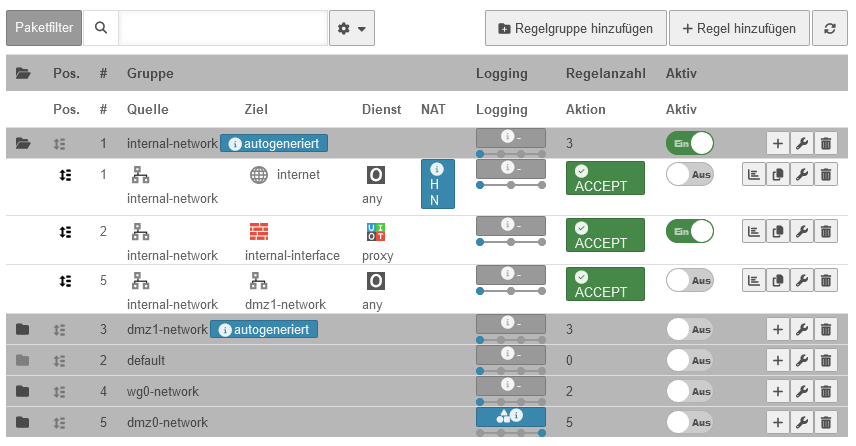Click the Paketfilter search input field
This screenshot has height=446, width=856.
tap(223, 29)
